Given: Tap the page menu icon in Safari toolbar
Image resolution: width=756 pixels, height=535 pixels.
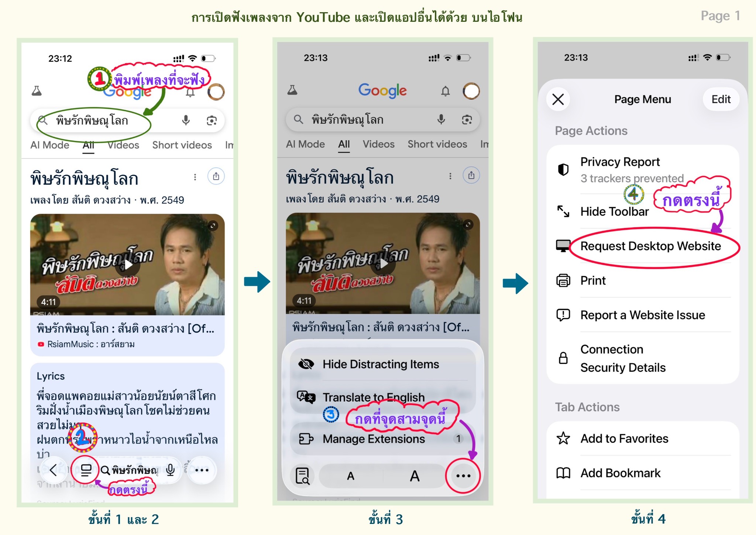Looking at the screenshot, I should tap(86, 470).
